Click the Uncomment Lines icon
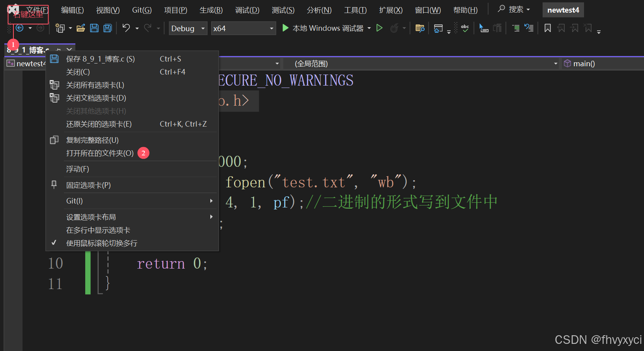644x351 pixels. 529,28
